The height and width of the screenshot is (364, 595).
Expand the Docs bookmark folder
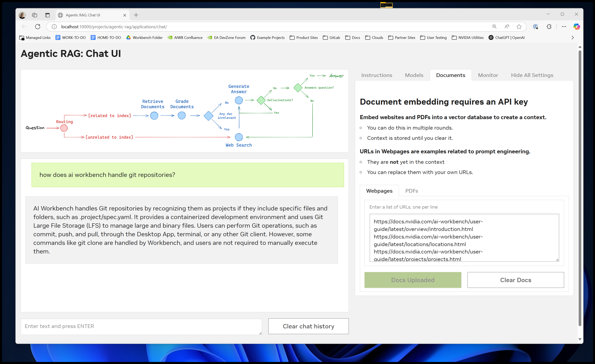click(x=353, y=38)
